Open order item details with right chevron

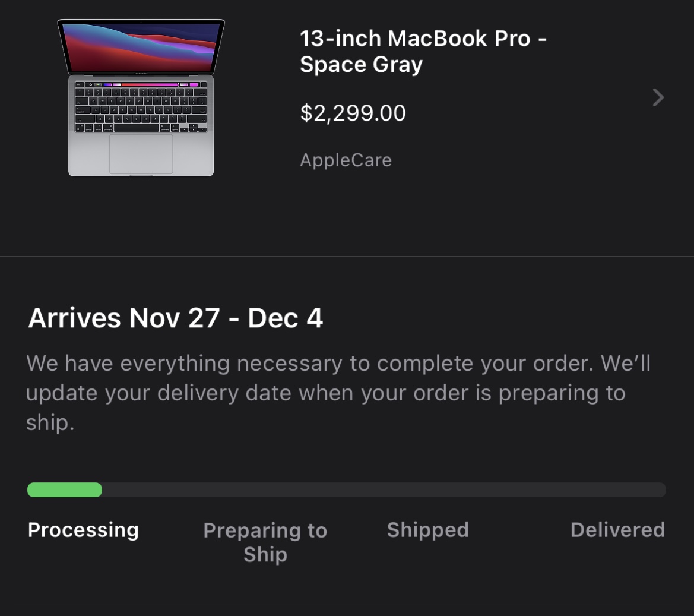coord(657,97)
